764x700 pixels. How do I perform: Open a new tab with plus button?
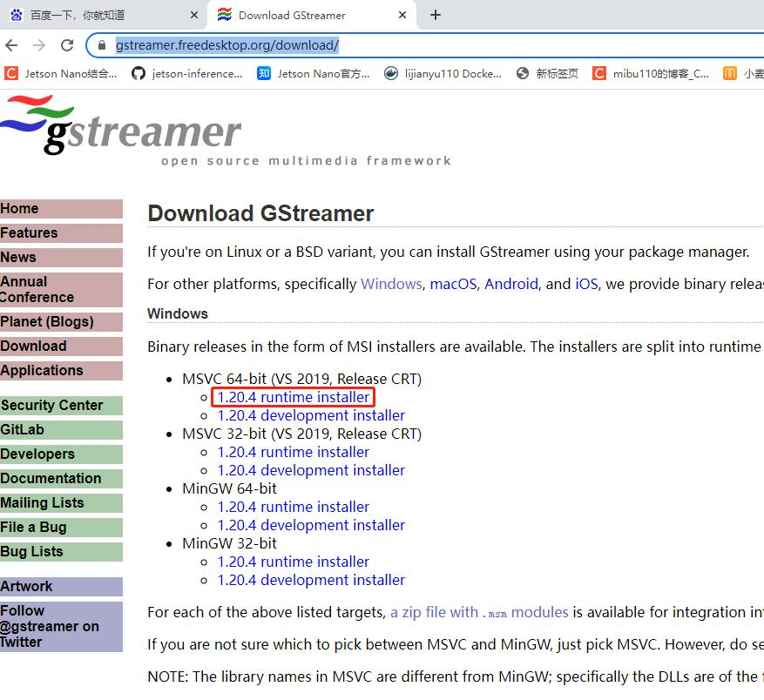coord(436,15)
